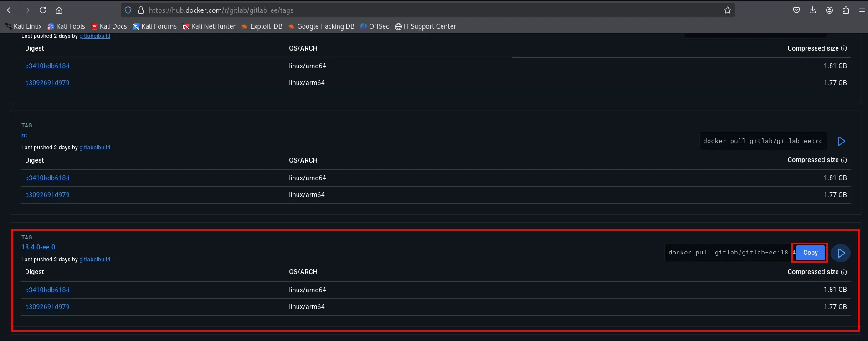Open the browser home page icon
The height and width of the screenshot is (341, 868).
point(59,10)
